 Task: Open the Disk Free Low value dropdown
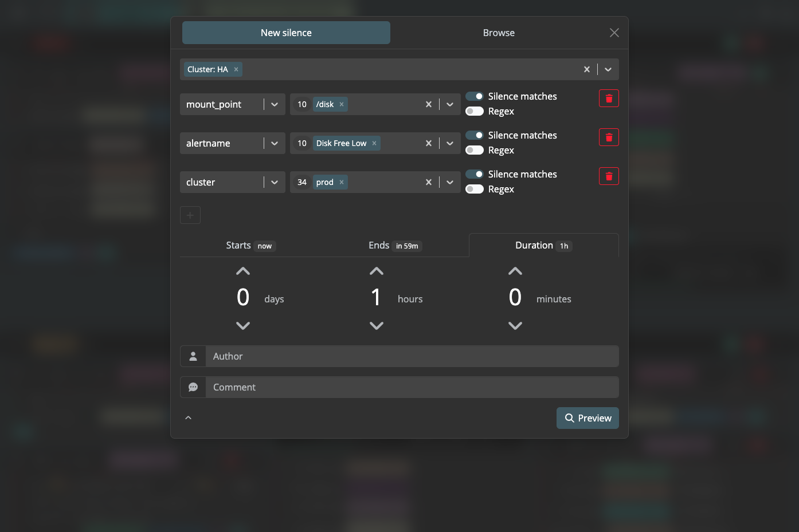(450, 143)
